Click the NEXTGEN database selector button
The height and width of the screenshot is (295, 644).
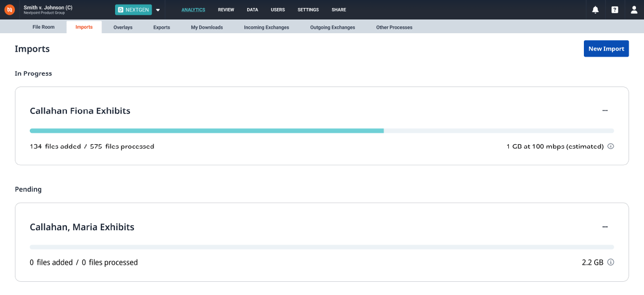(x=133, y=10)
